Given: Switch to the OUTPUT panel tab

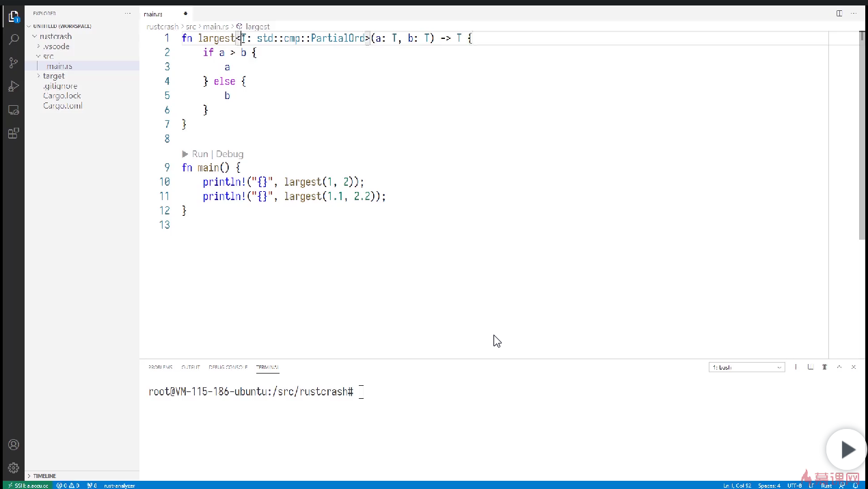Looking at the screenshot, I should 191,367.
